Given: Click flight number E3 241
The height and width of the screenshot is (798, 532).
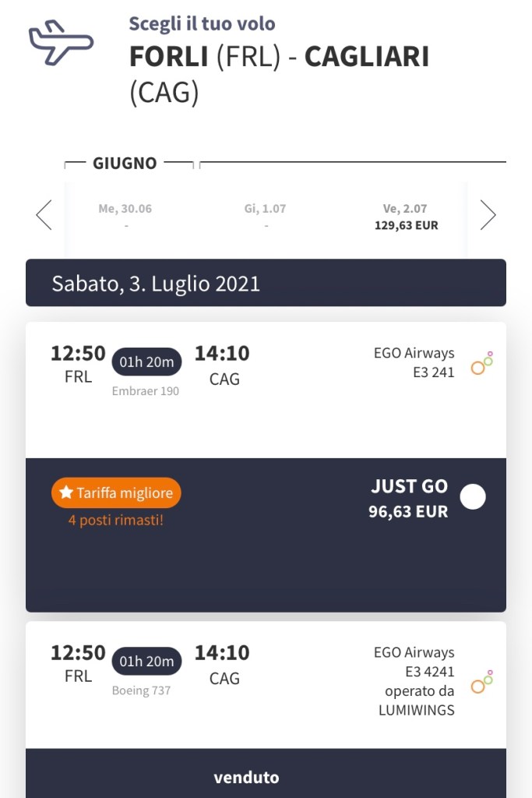Looking at the screenshot, I should click(433, 373).
